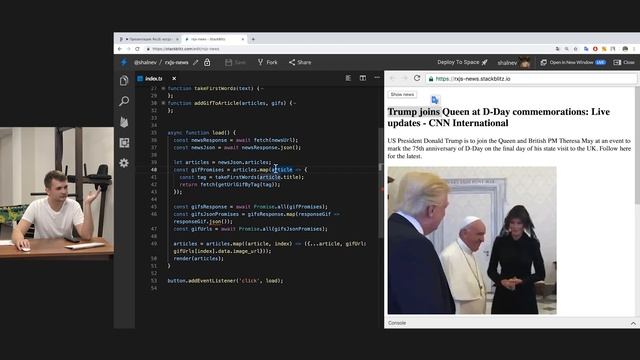Click the Show news button

(x=402, y=94)
